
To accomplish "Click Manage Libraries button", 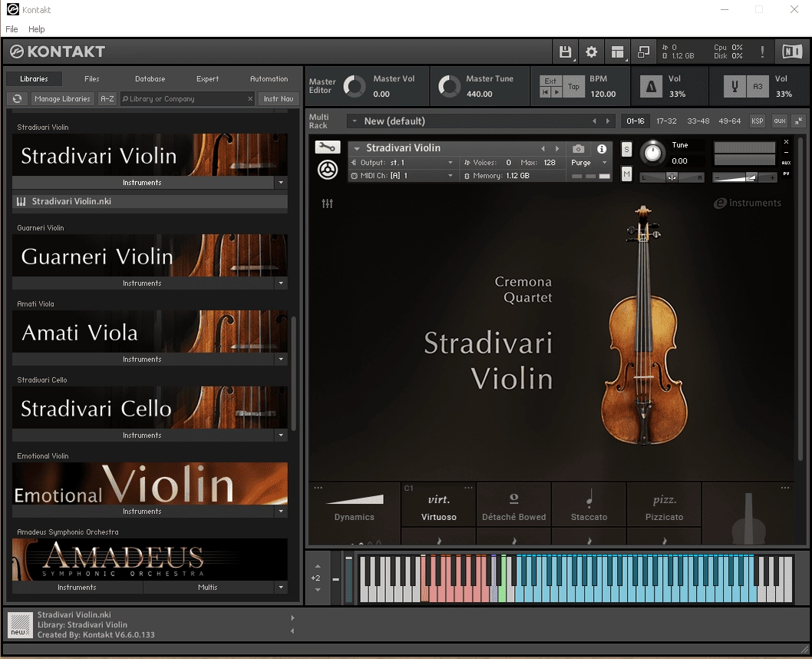I will coord(62,98).
